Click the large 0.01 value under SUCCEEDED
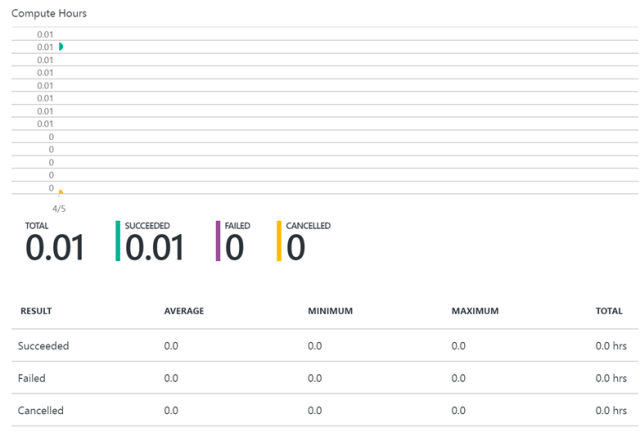 coord(155,247)
